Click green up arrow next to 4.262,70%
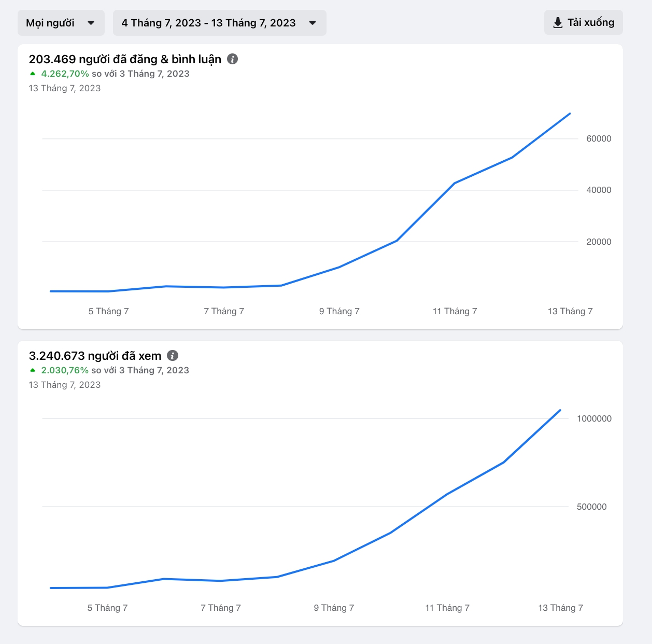Screen dimensions: 652x644 coord(33,74)
